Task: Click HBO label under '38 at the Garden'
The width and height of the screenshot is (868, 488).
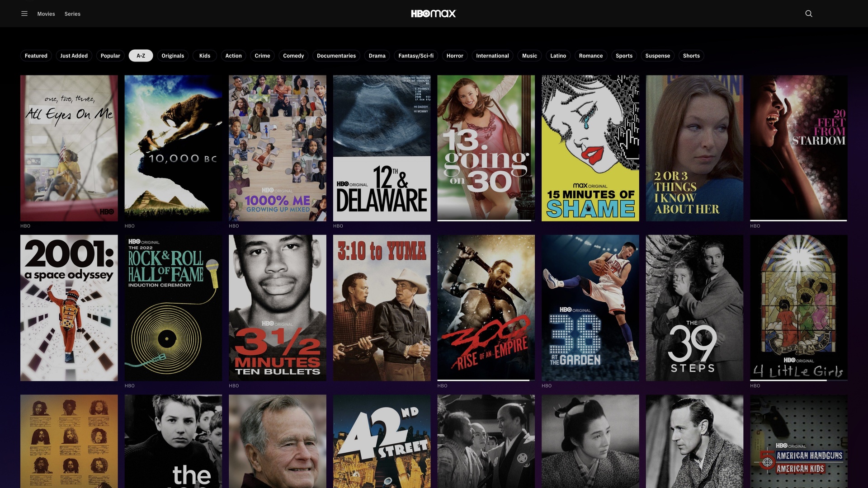Action: coord(547,386)
